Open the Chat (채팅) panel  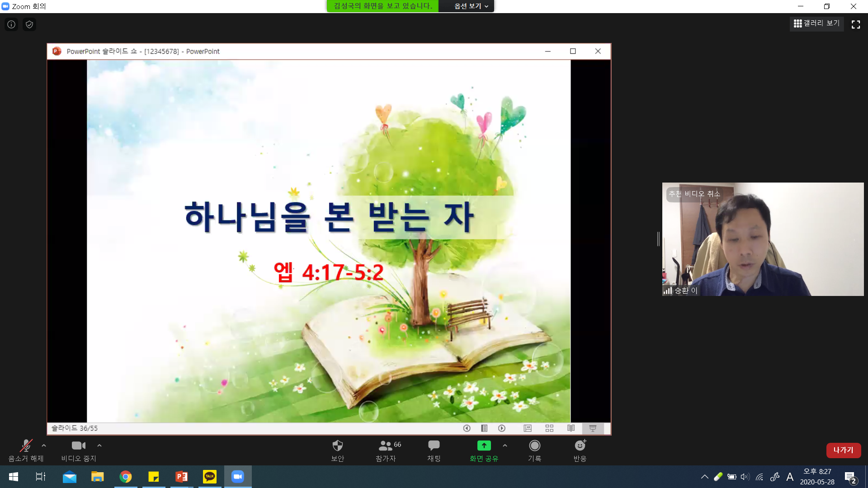tap(434, 450)
